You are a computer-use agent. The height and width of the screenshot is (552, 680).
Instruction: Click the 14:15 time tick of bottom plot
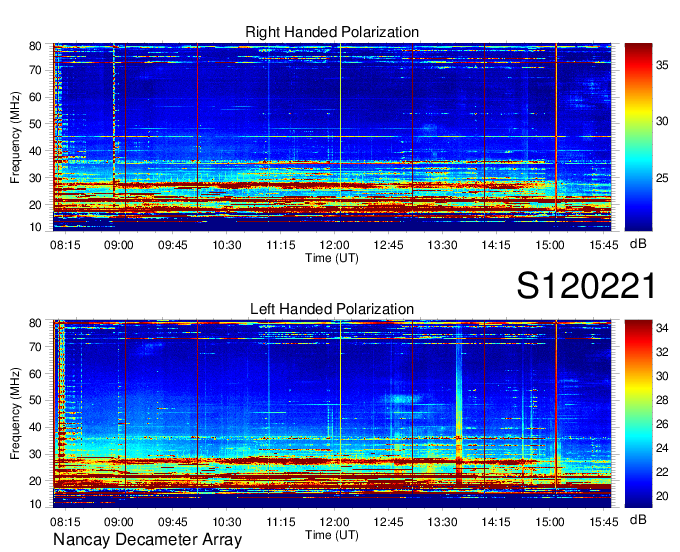(x=496, y=522)
